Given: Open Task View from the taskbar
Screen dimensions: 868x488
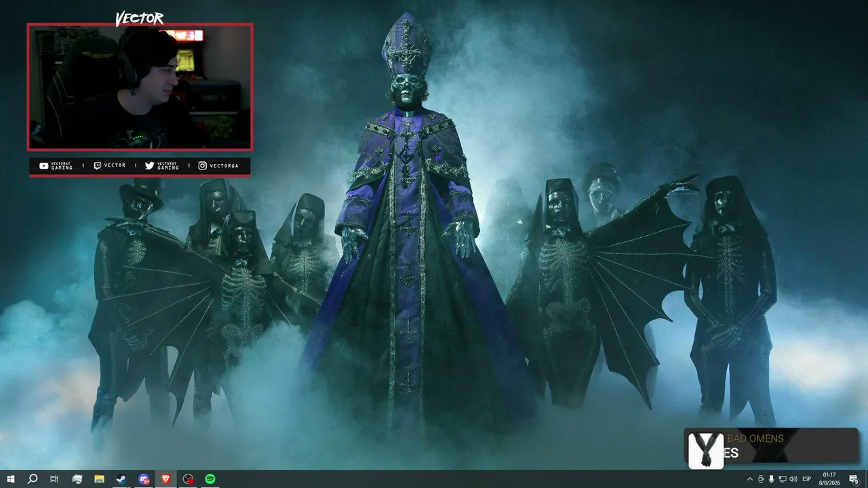Looking at the screenshot, I should [x=54, y=479].
